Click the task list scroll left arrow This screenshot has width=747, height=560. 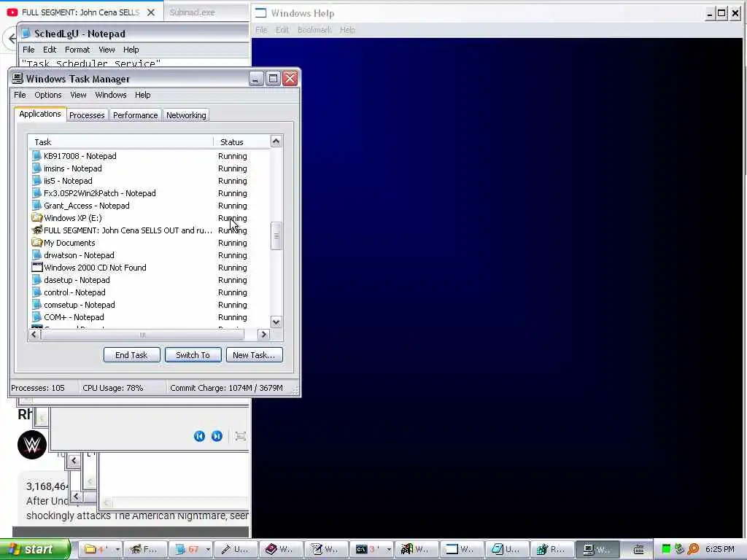click(x=34, y=335)
